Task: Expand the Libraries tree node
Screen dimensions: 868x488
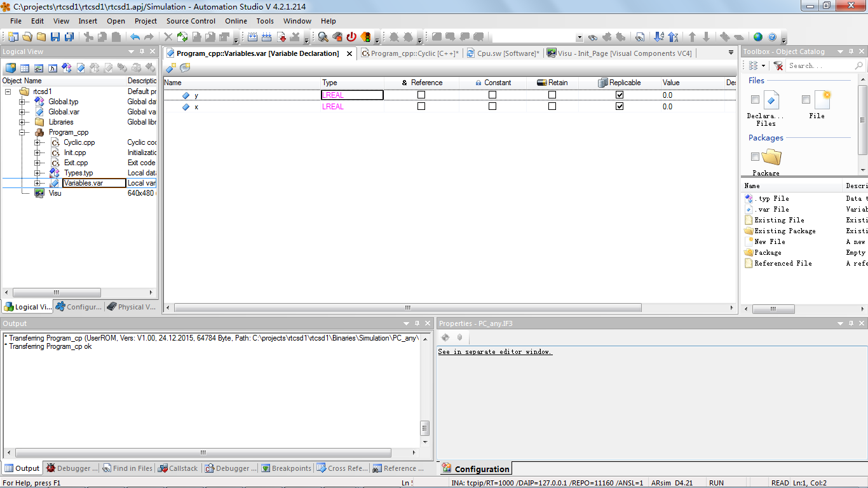Action: coord(23,122)
